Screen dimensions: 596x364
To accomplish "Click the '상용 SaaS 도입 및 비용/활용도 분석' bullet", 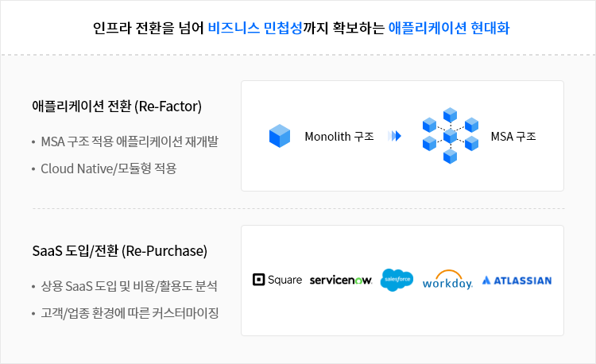I will tap(129, 286).
